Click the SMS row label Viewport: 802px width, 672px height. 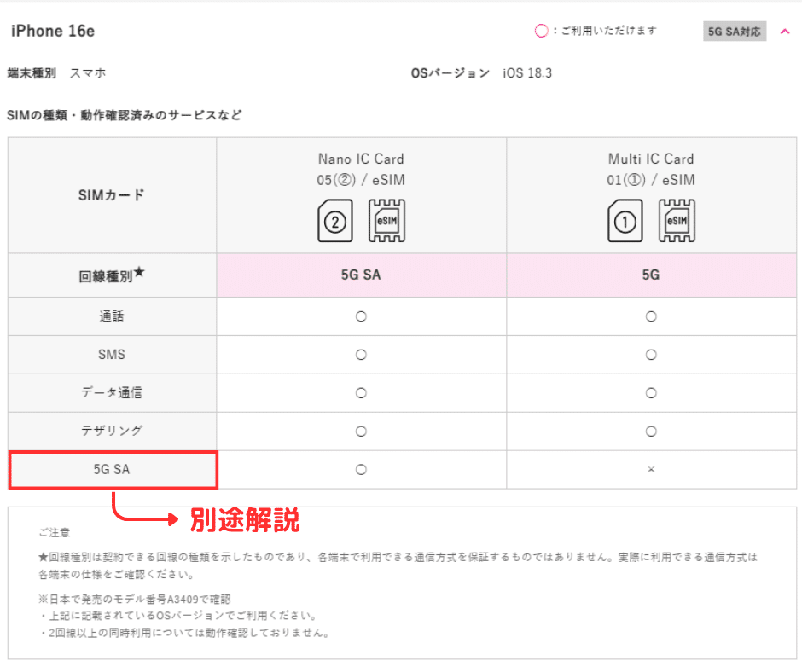112,355
